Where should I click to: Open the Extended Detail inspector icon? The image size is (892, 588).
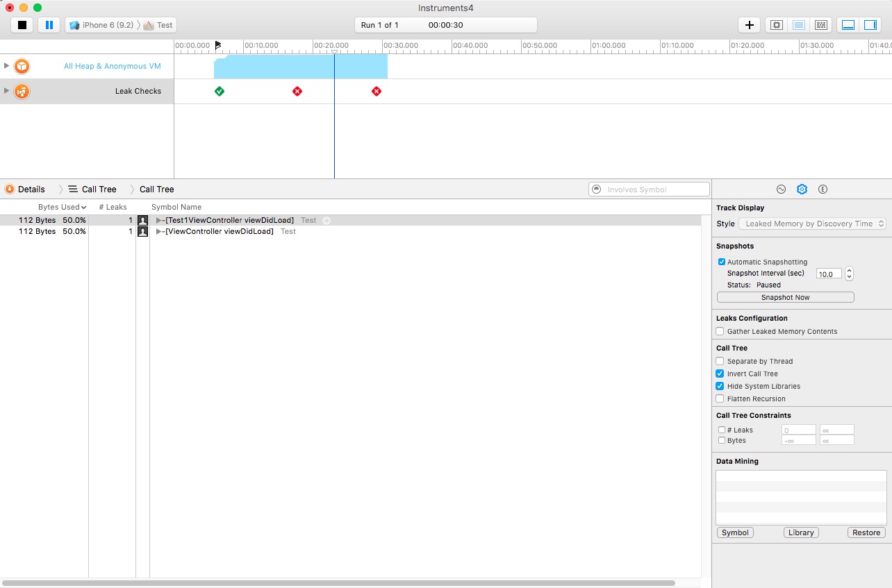(x=823, y=190)
